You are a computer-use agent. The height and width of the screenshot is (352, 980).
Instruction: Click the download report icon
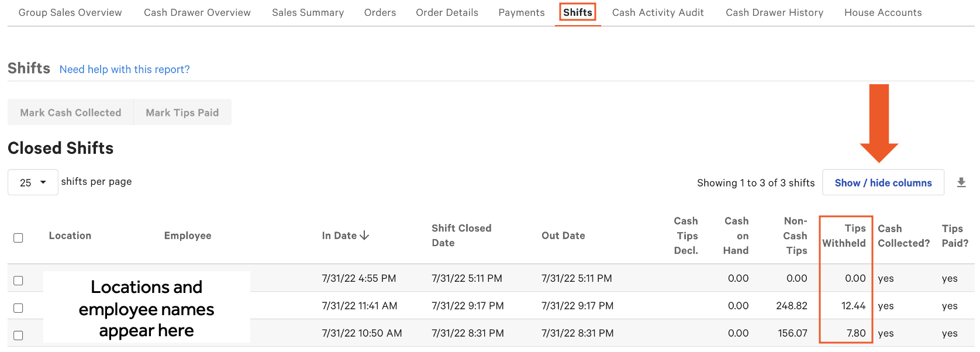click(961, 182)
